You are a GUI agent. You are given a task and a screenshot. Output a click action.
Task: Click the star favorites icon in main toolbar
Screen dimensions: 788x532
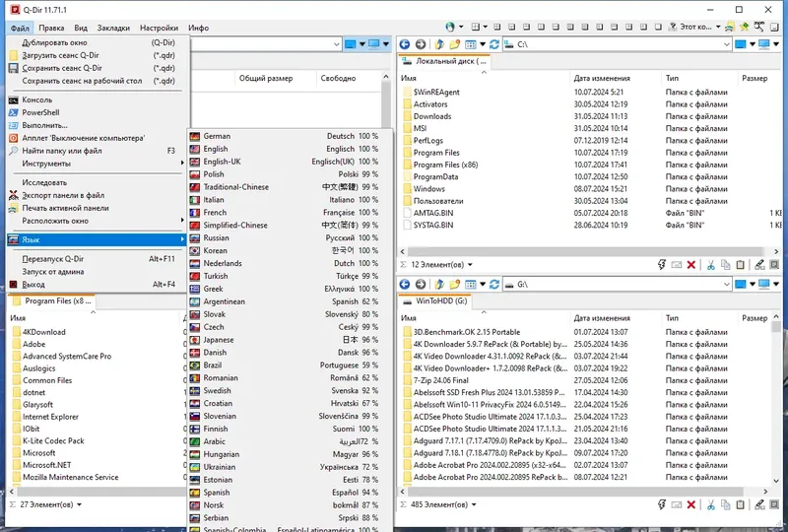[745, 27]
